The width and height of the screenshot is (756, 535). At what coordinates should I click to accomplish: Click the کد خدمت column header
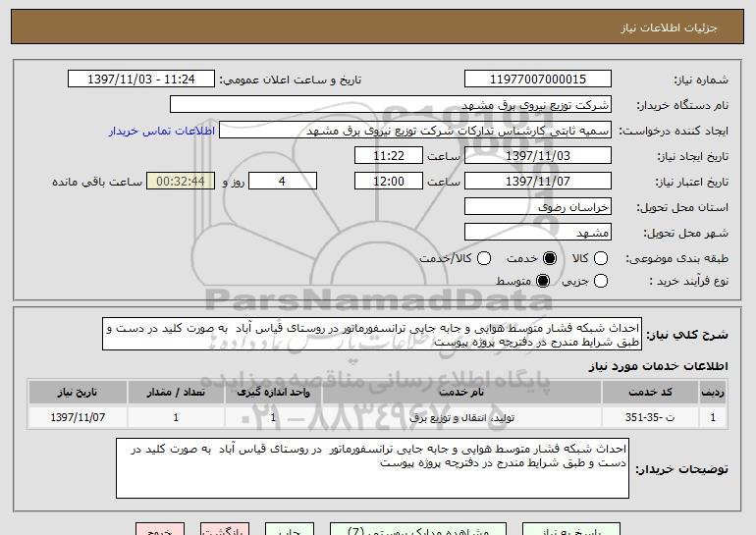pyautogui.click(x=650, y=393)
